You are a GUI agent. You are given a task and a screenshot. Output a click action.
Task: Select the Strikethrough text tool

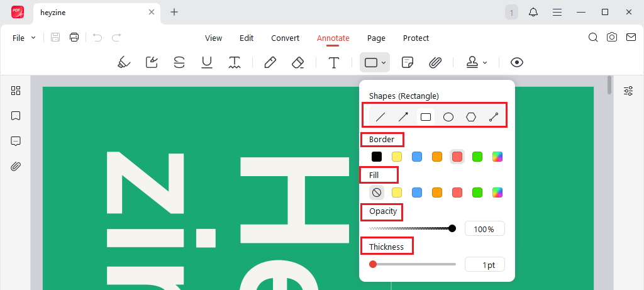coord(179,62)
